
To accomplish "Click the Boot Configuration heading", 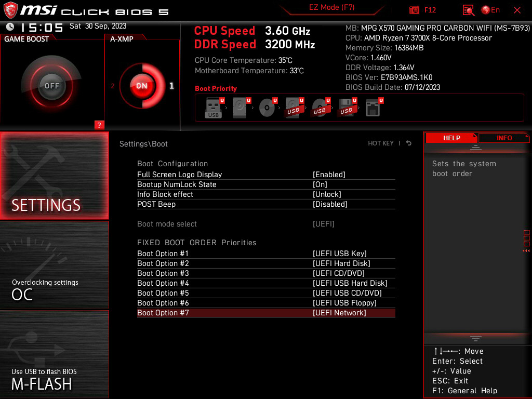I will [172, 164].
